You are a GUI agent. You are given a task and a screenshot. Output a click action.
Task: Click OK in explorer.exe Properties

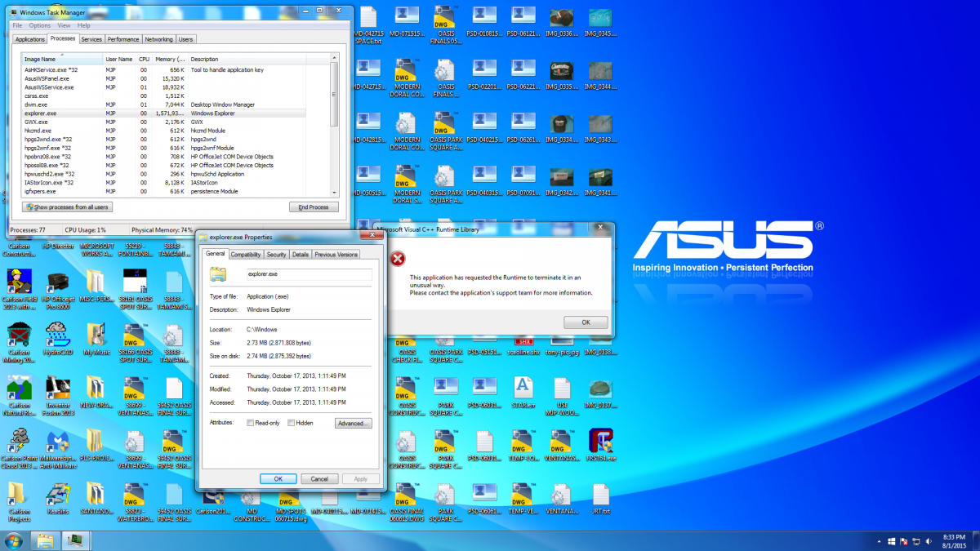tap(278, 479)
